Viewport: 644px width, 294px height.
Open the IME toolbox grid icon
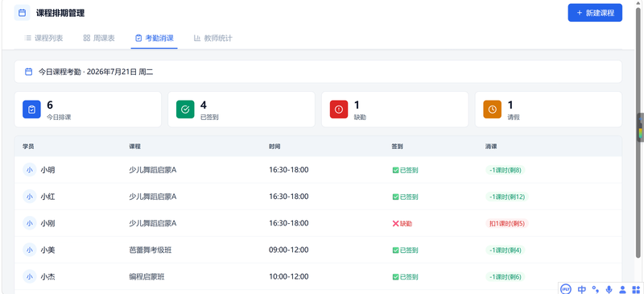point(636,289)
